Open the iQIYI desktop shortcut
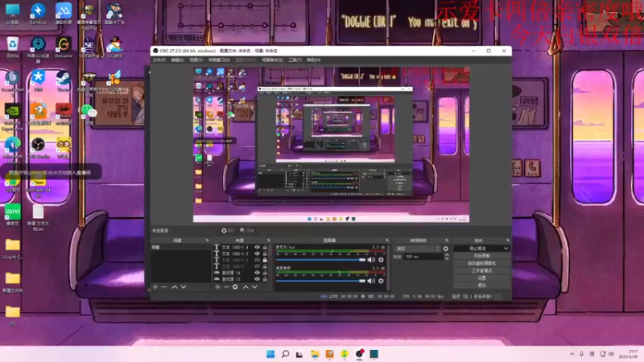This screenshot has height=362, width=644. (x=13, y=215)
